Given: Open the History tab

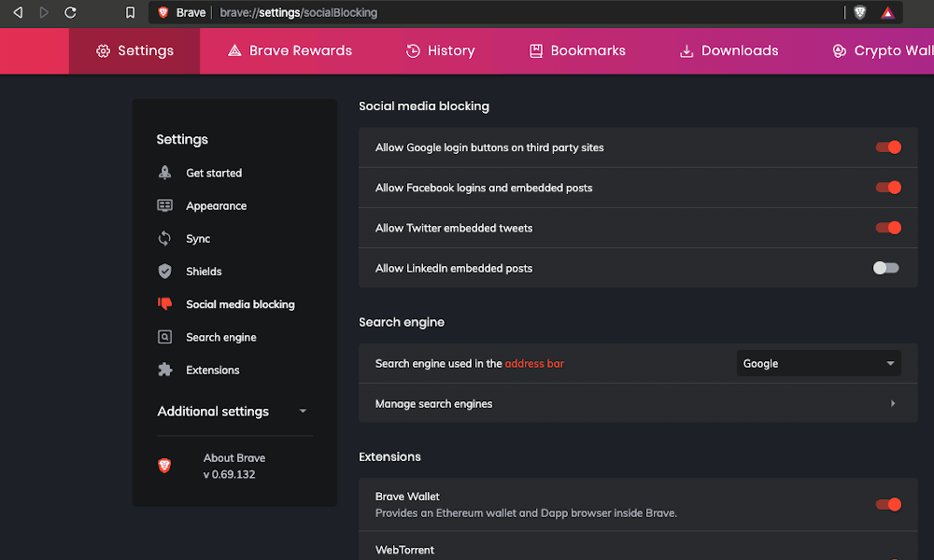Looking at the screenshot, I should pos(440,51).
